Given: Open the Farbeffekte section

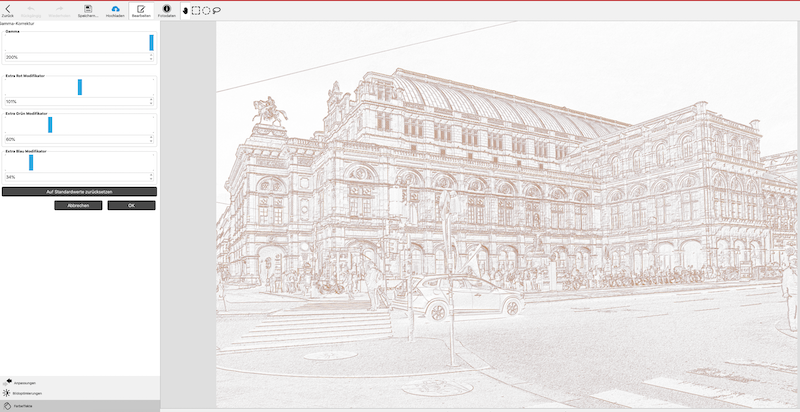Looking at the screenshot, I should coord(80,406).
